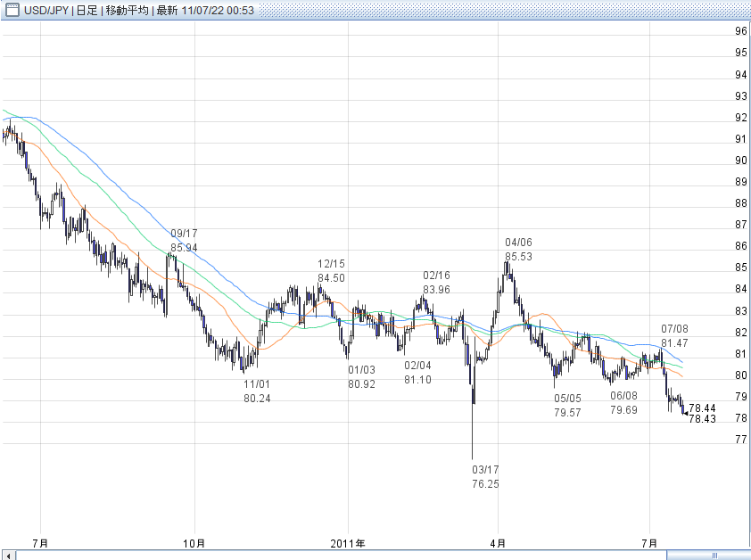
Task: Click the current price 78.44 marker
Action: point(702,408)
